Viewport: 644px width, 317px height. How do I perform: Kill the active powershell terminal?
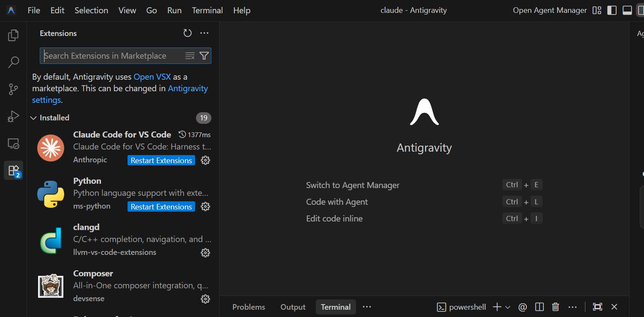click(x=555, y=307)
